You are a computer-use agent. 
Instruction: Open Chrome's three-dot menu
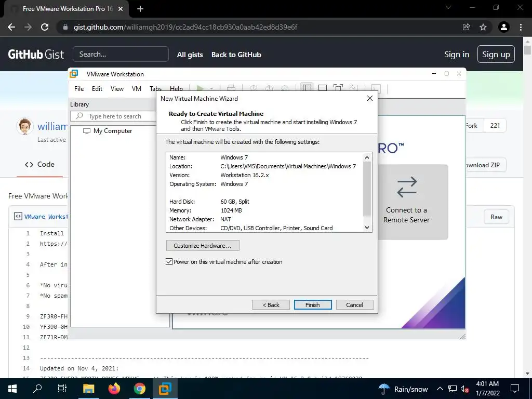[521, 27]
